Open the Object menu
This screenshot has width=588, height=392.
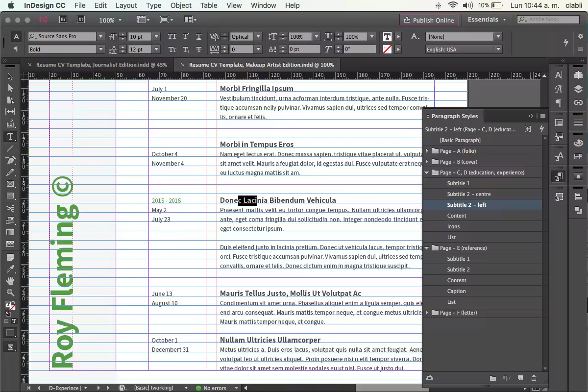181,5
